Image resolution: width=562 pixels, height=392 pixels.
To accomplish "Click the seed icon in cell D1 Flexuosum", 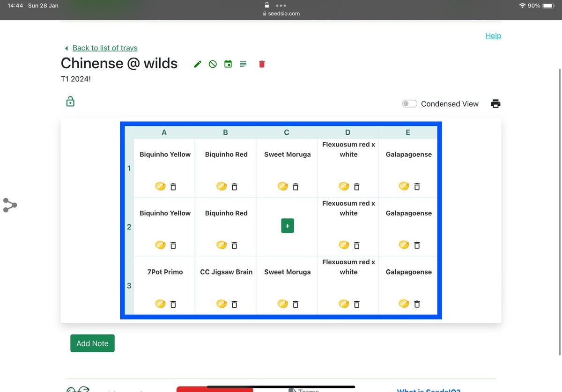I will pyautogui.click(x=344, y=186).
